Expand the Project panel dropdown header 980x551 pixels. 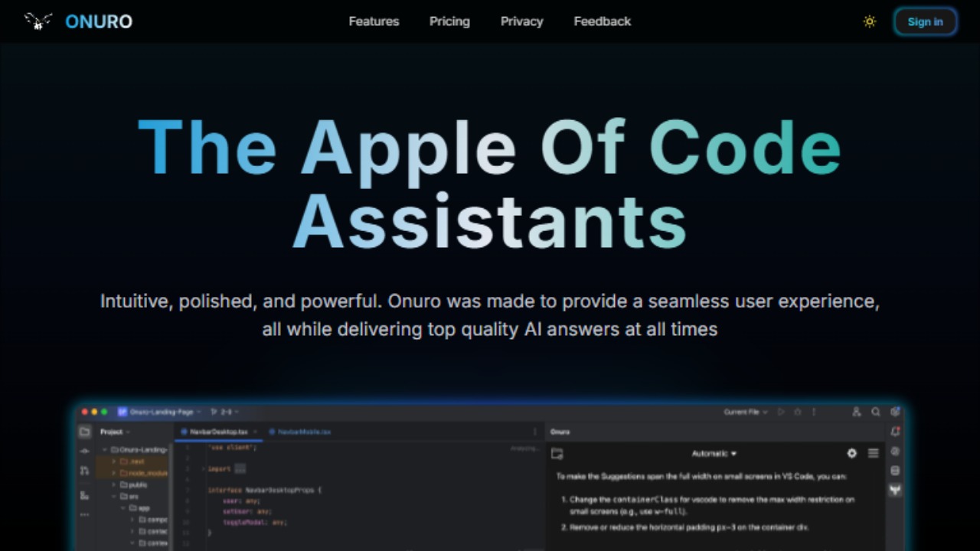click(x=115, y=432)
